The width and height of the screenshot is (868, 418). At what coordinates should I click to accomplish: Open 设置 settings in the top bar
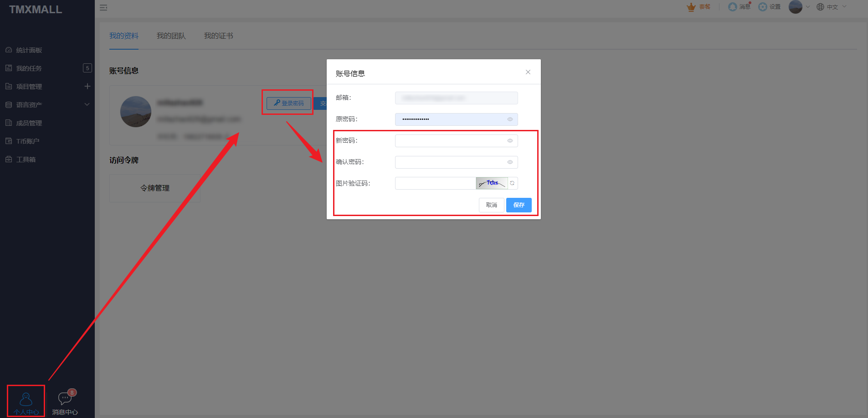tap(769, 7)
